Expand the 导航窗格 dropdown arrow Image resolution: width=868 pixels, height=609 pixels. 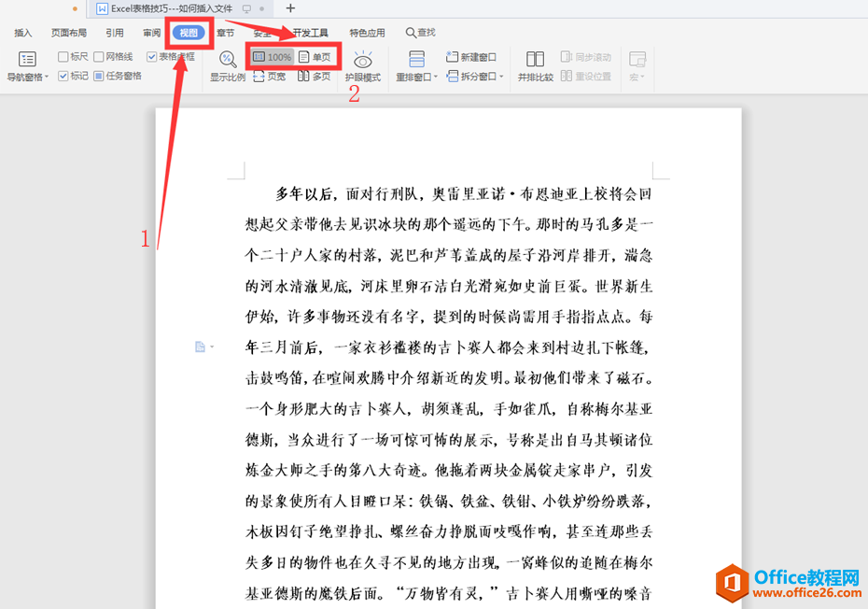(x=47, y=77)
